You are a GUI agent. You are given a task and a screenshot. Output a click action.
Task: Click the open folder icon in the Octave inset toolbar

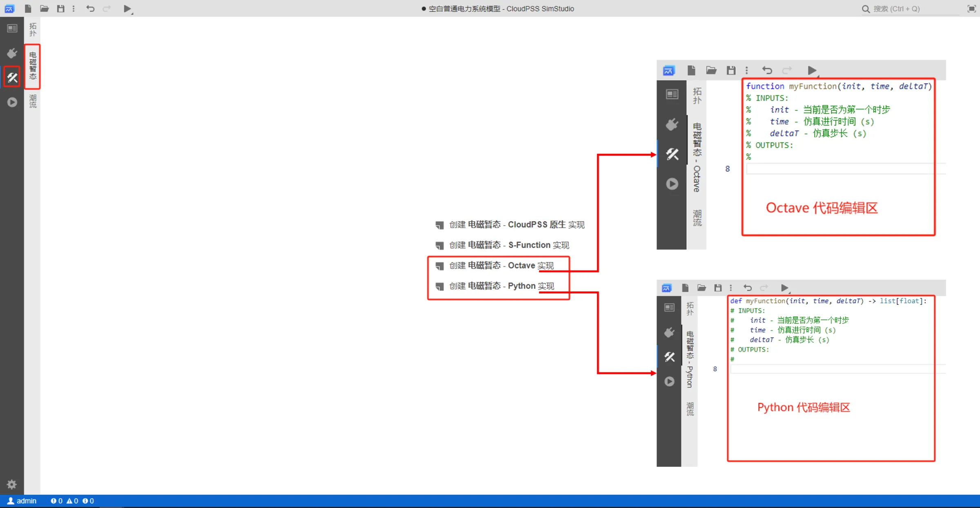711,70
